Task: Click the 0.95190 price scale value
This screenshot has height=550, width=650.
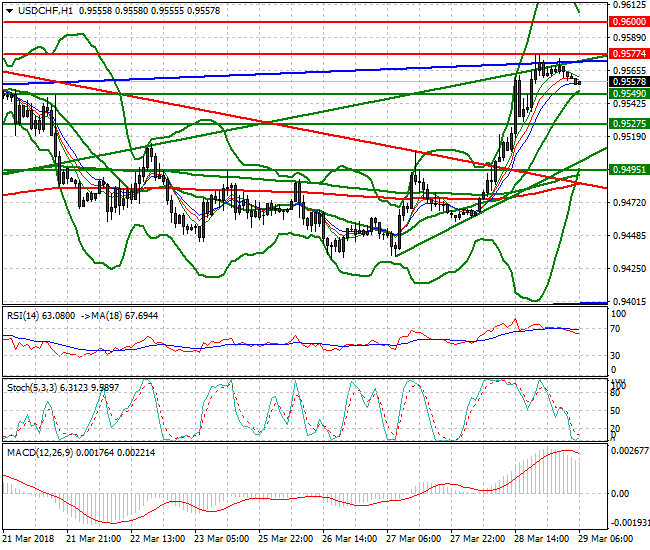Action: point(629,137)
